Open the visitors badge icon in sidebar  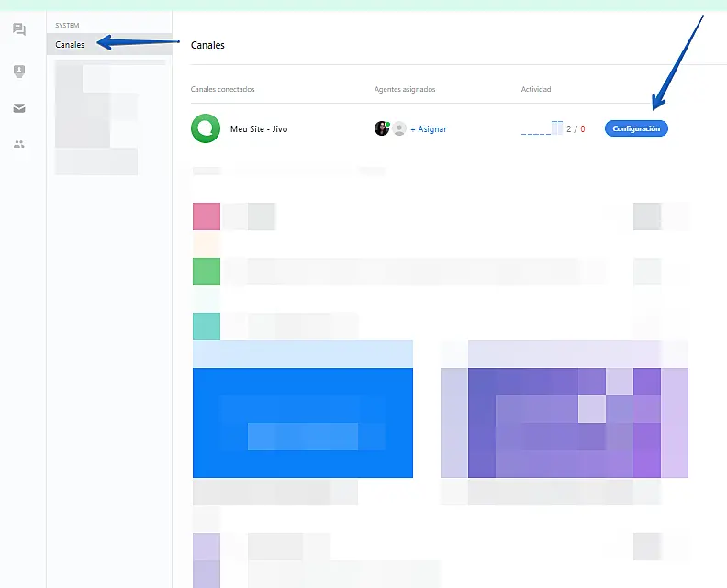click(x=19, y=71)
